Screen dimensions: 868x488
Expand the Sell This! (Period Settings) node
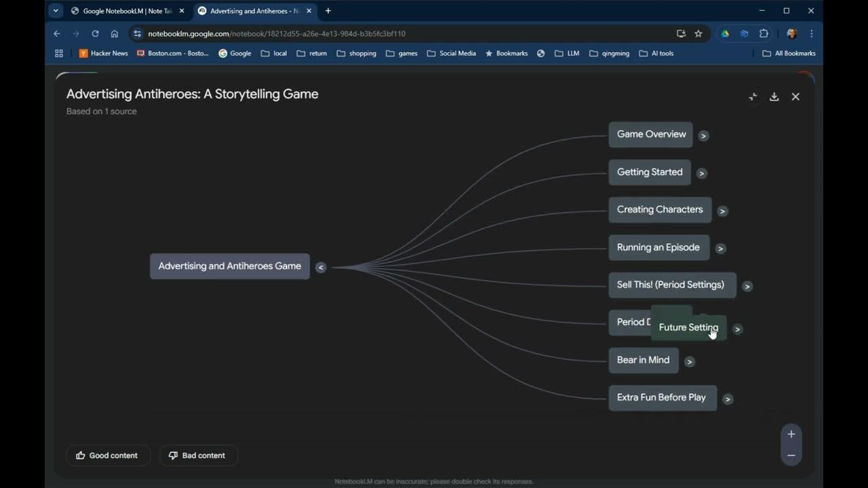click(747, 286)
